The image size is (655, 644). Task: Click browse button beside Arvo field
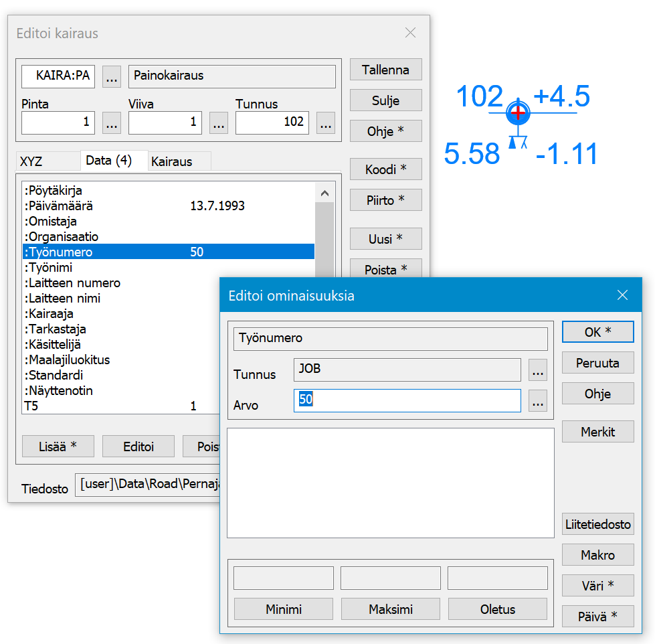pos(538,401)
